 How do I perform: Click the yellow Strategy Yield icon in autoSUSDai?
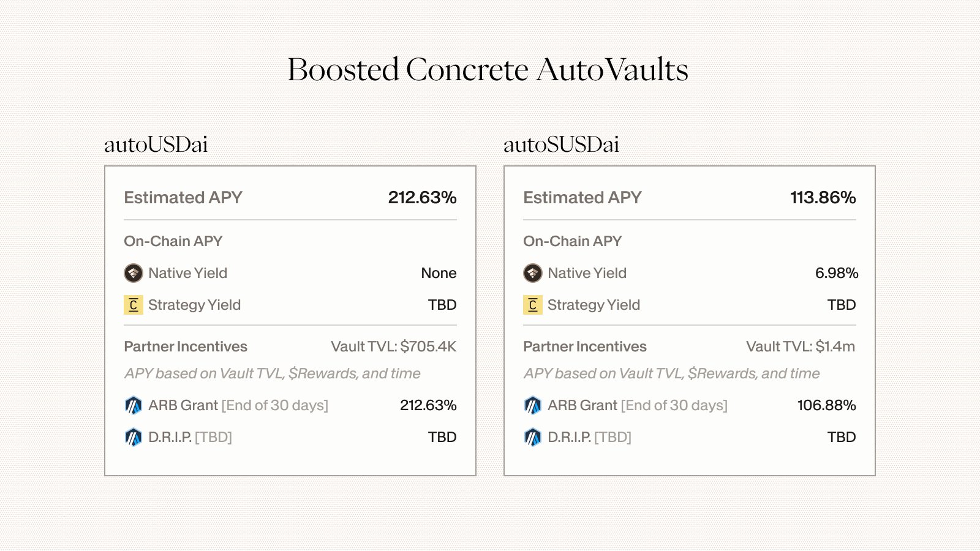(533, 305)
